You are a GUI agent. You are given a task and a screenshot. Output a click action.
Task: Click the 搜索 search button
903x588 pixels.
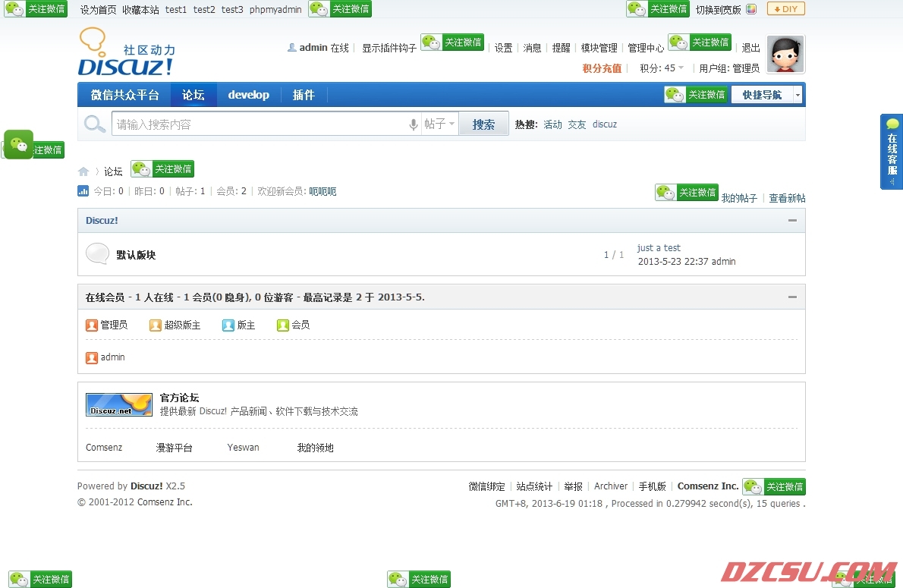coord(484,124)
